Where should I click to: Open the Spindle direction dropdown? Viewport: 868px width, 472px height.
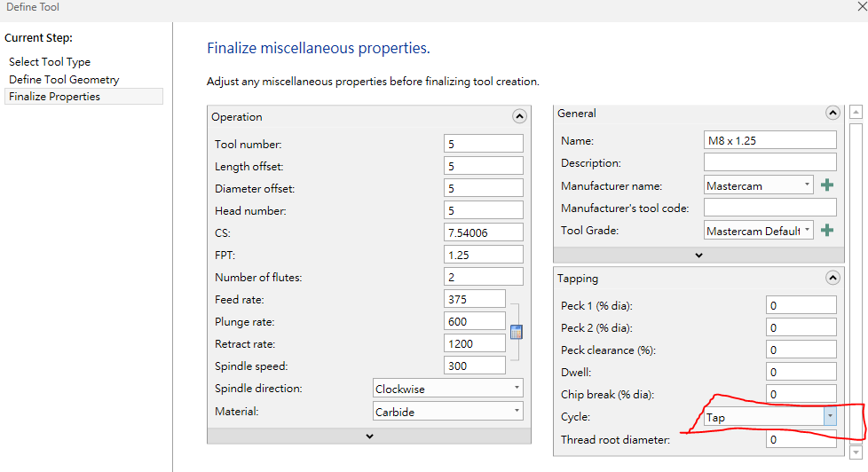coord(448,389)
